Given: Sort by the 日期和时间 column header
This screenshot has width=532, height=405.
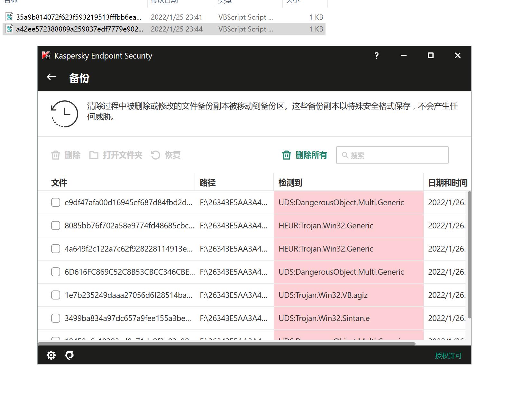Looking at the screenshot, I should click(448, 183).
